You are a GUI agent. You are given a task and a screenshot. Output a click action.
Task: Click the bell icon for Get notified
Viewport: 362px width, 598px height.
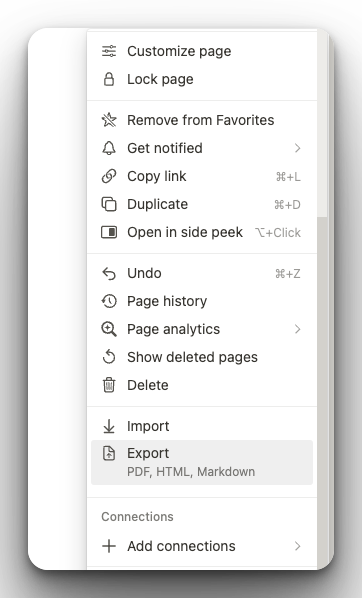coord(109,148)
